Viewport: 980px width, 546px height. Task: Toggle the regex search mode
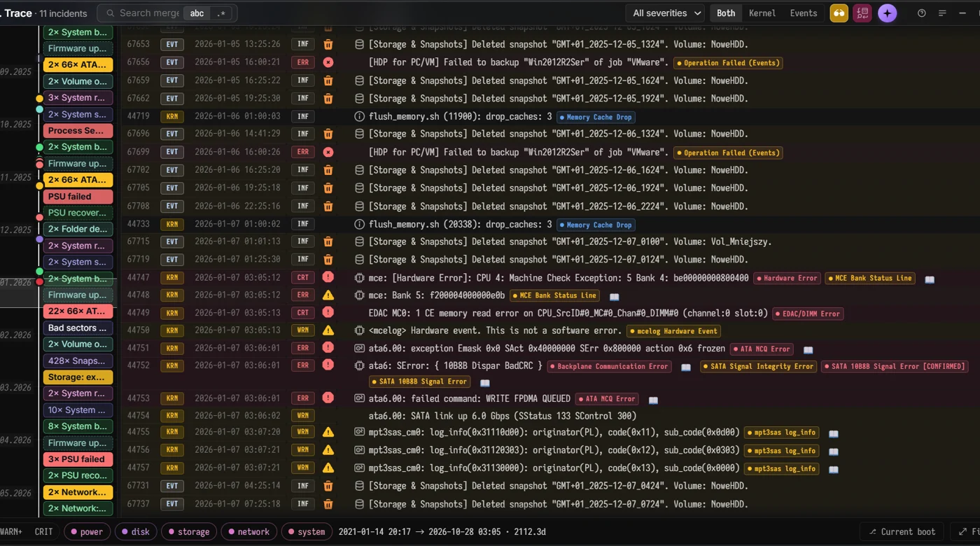pos(221,13)
